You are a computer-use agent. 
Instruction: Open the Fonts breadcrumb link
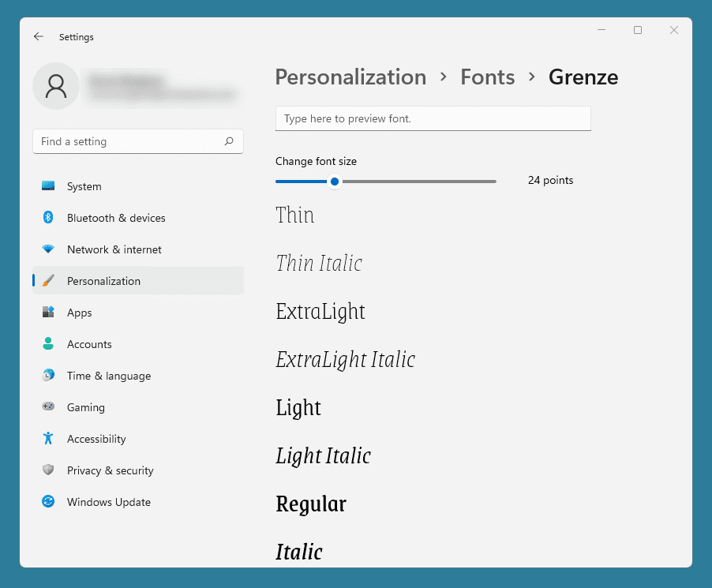[487, 77]
